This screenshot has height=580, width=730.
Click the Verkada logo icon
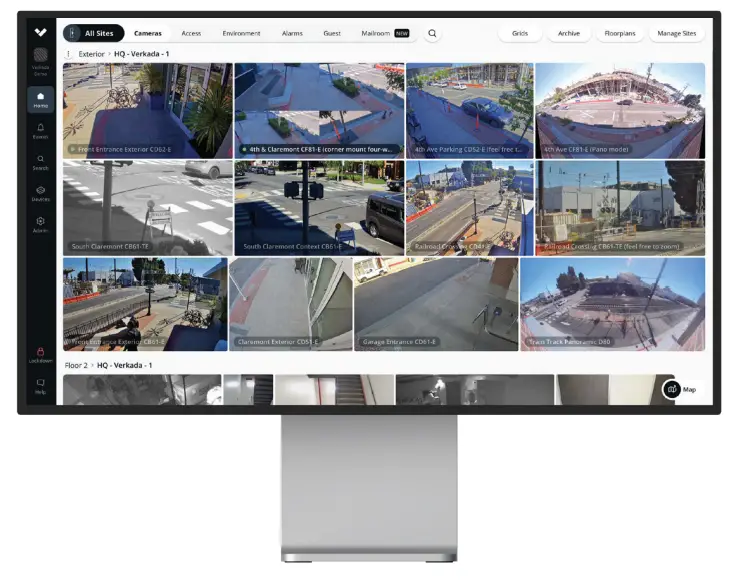(41, 32)
